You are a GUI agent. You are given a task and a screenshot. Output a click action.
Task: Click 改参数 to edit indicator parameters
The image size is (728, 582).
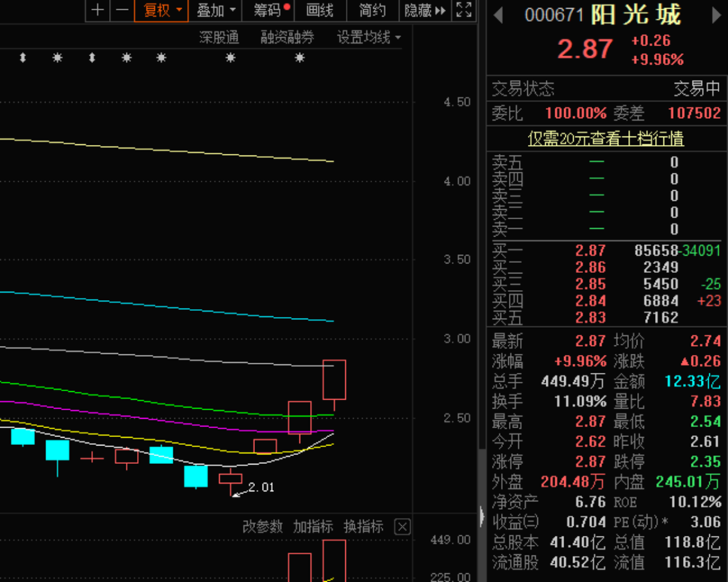click(262, 527)
